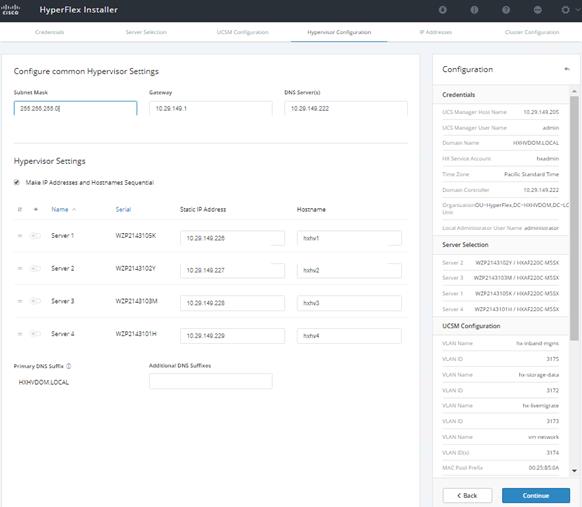This screenshot has height=507, width=582.
Task: Open the first circular header icon left of info
Action: (442, 10)
